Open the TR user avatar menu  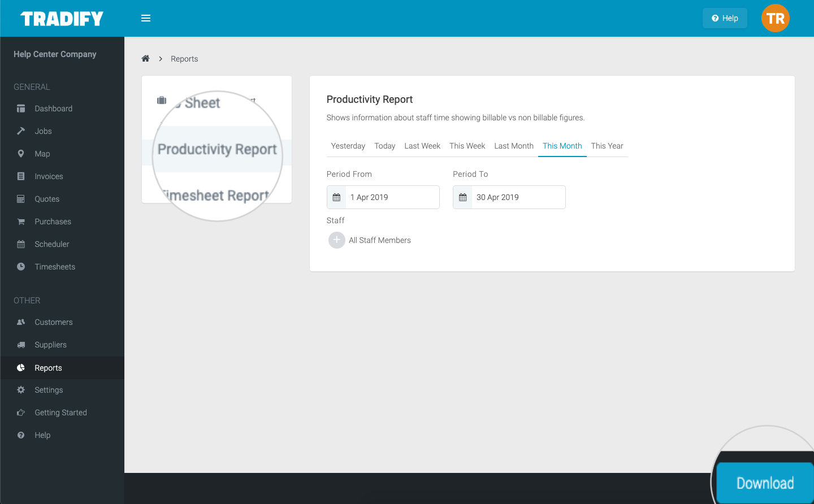(x=775, y=18)
